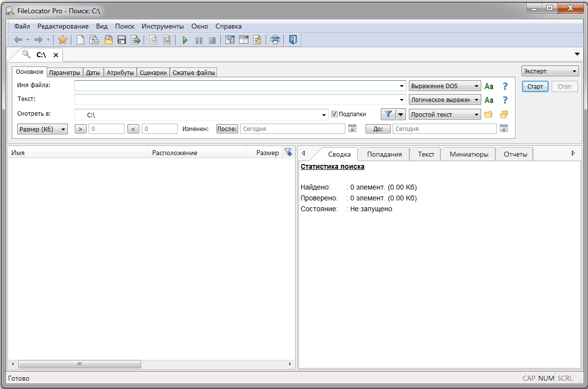Click the Имя файла input field

click(240, 86)
